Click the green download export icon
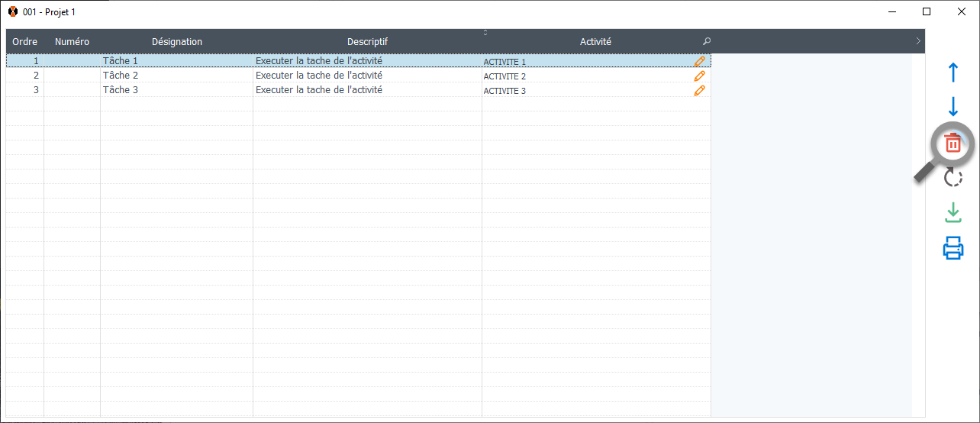Screen dimensions: 980x423 click(x=953, y=212)
